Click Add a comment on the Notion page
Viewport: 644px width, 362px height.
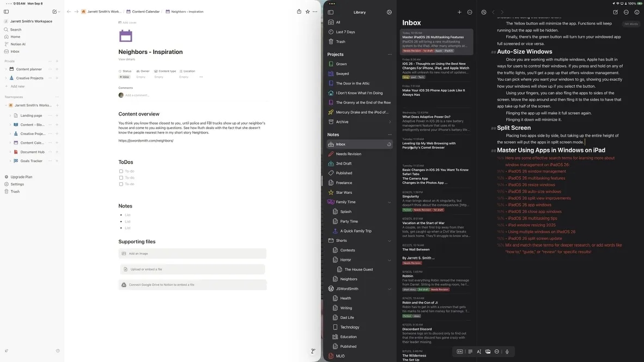tap(137, 95)
